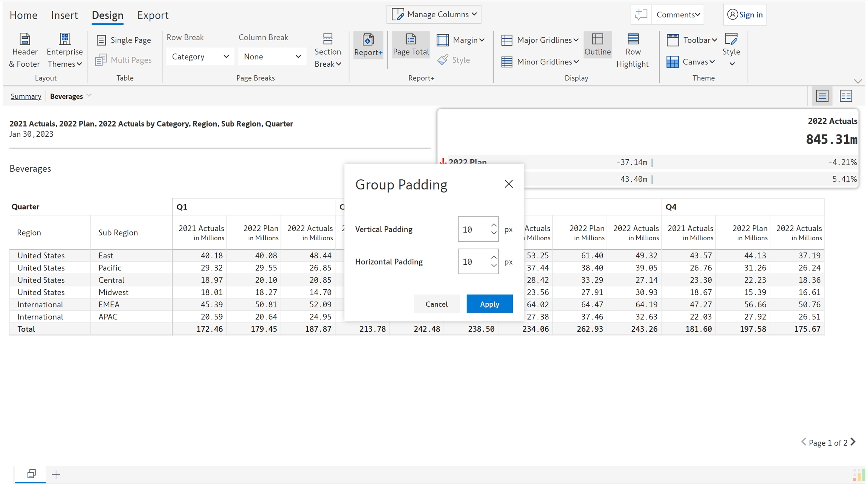This screenshot has height=487, width=868.
Task: Toggle the Outline display option
Action: click(597, 45)
